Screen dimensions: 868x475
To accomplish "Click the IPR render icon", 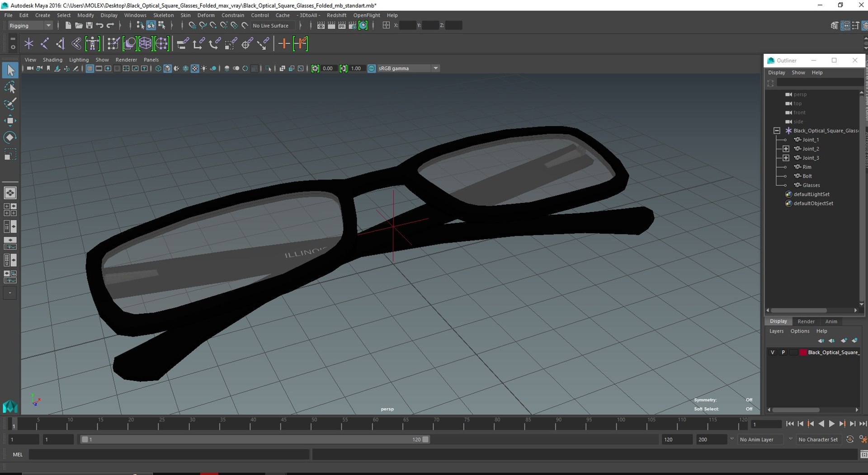I will pyautogui.click(x=342, y=26).
